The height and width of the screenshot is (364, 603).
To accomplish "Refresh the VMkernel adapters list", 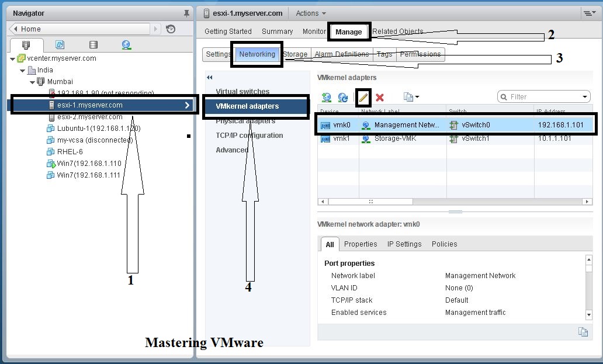I will pos(342,97).
